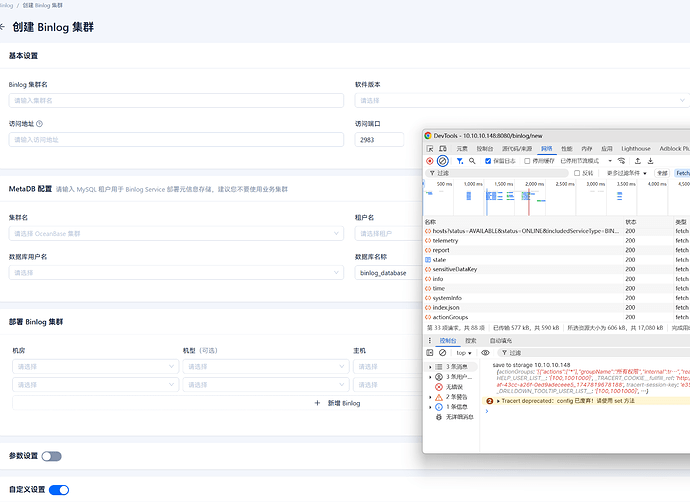This screenshot has width=690, height=502.
Task: Check the 反转 filter checkbox
Action: coord(577,173)
